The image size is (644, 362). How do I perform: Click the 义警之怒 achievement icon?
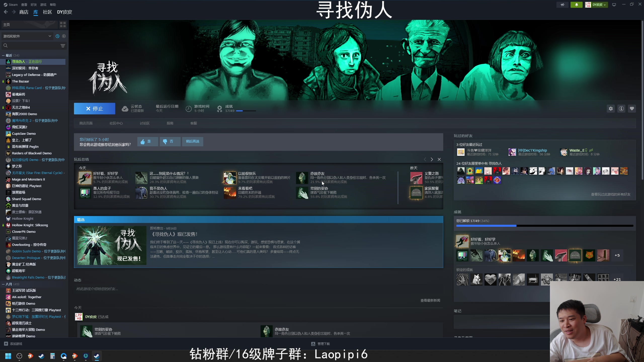point(416,178)
